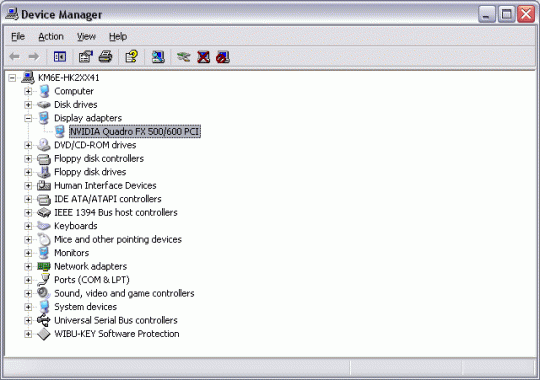
Task: Click the root KM6E-HK2XX41 computer icon
Action: pyautogui.click(x=28, y=78)
